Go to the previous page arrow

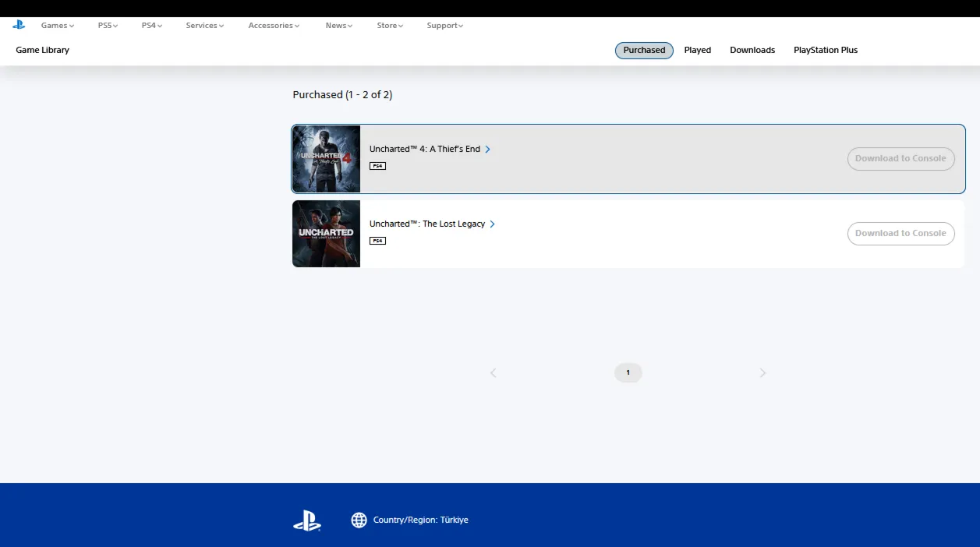493,373
